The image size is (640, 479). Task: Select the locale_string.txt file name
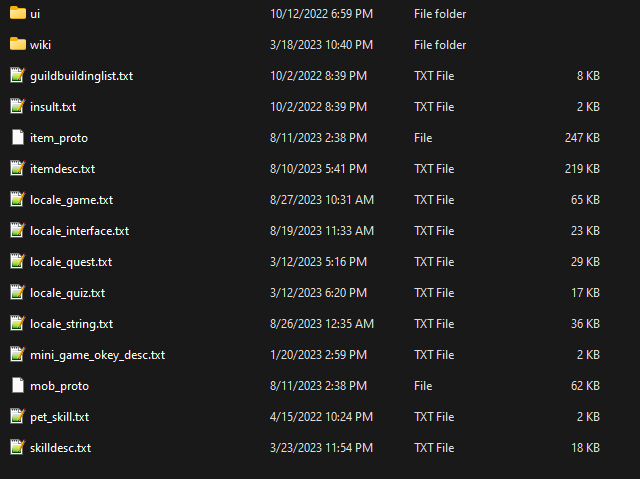point(71,324)
